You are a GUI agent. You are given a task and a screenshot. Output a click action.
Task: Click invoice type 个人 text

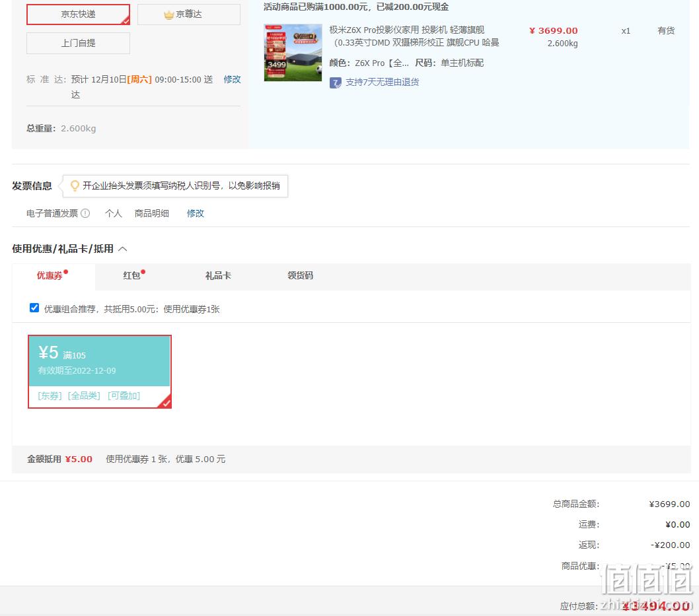pyautogui.click(x=113, y=213)
